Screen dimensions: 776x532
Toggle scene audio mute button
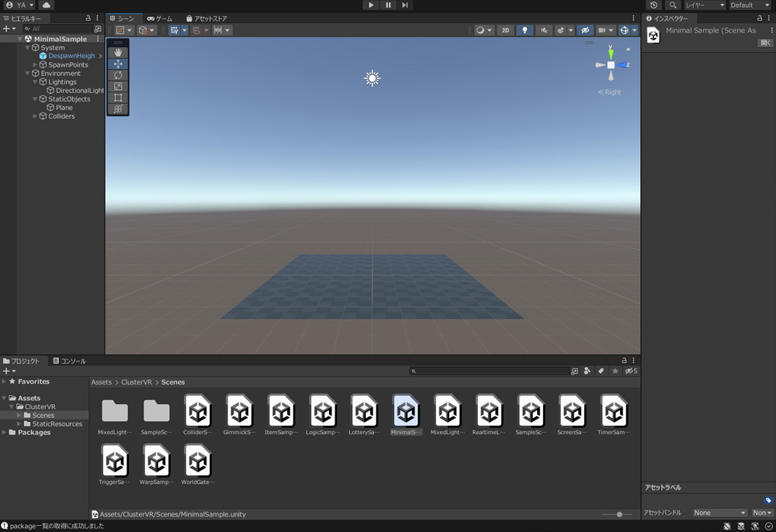[544, 30]
